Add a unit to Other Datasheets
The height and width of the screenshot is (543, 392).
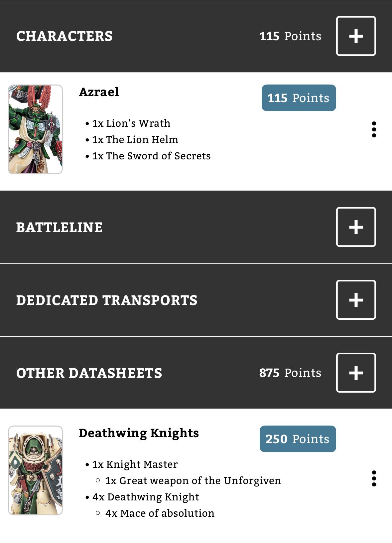coord(356,373)
